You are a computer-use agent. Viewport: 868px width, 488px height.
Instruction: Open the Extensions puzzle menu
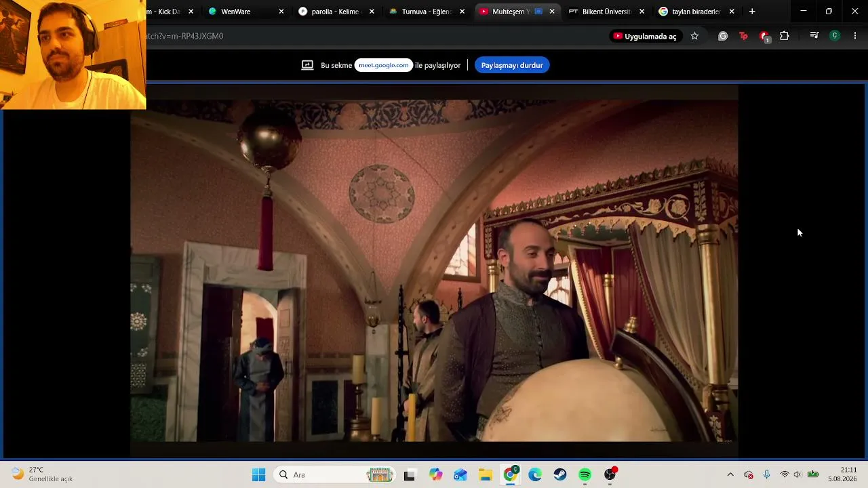pyautogui.click(x=785, y=36)
